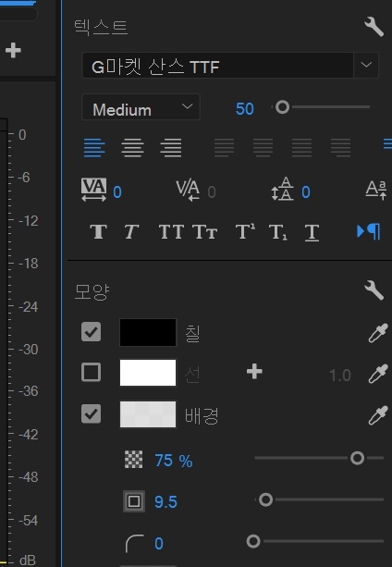Click the -12 label on audio meter

tap(28, 220)
